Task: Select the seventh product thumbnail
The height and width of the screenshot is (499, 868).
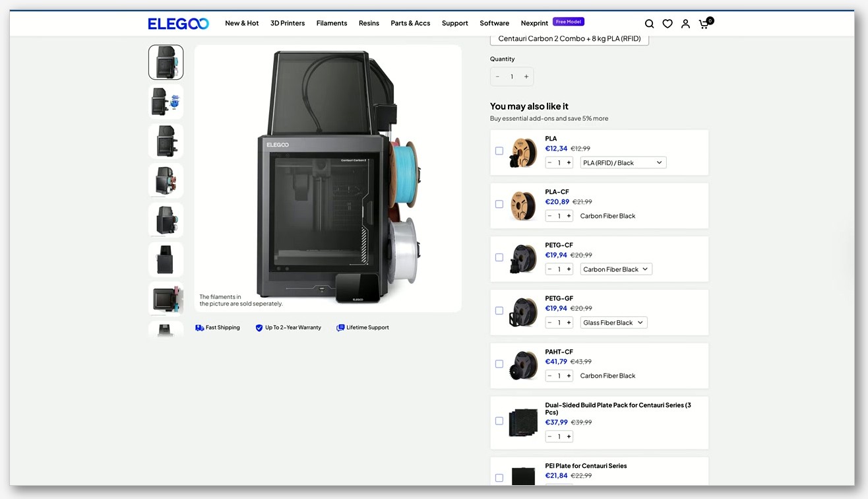Action: (166, 300)
